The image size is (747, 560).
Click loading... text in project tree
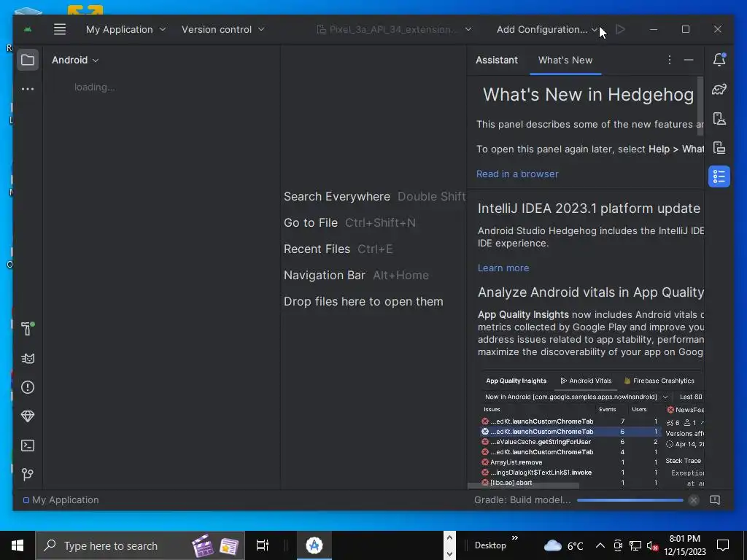[x=94, y=87]
